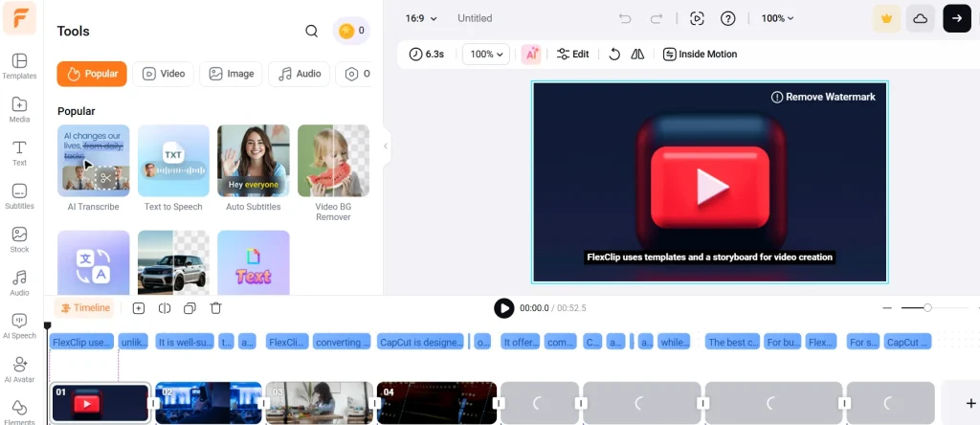Open the translate tool card
Viewport: 980px width, 425px height.
(93, 262)
